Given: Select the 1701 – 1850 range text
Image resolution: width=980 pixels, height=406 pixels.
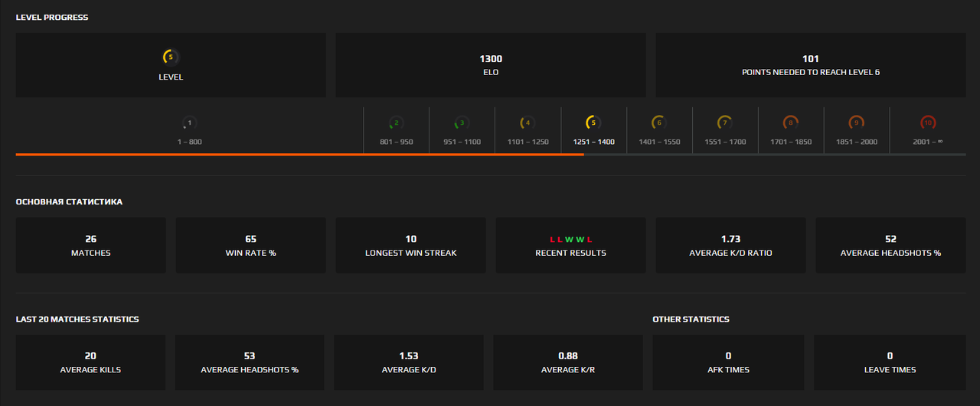Looking at the screenshot, I should pos(791,142).
